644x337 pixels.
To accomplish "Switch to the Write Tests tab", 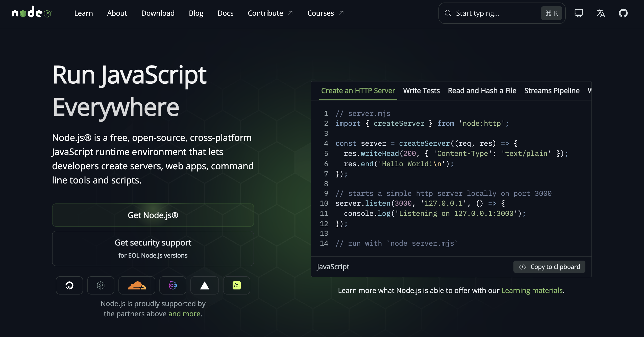I will [421, 91].
